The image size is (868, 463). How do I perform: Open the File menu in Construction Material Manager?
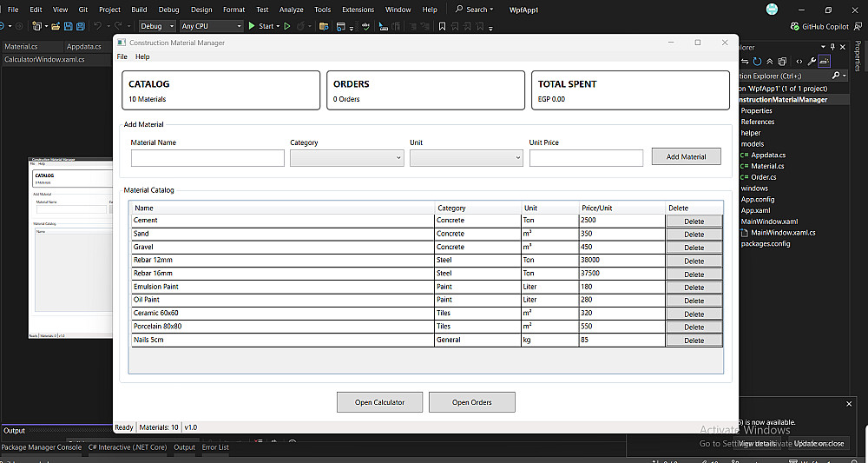[122, 56]
